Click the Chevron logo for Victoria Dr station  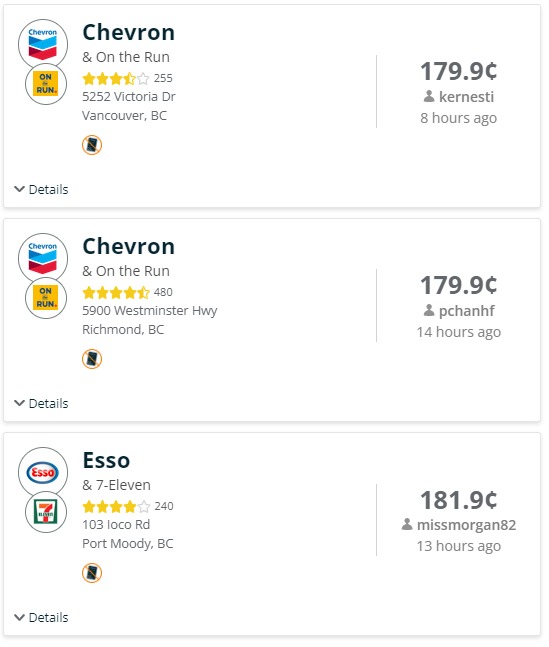pos(43,43)
